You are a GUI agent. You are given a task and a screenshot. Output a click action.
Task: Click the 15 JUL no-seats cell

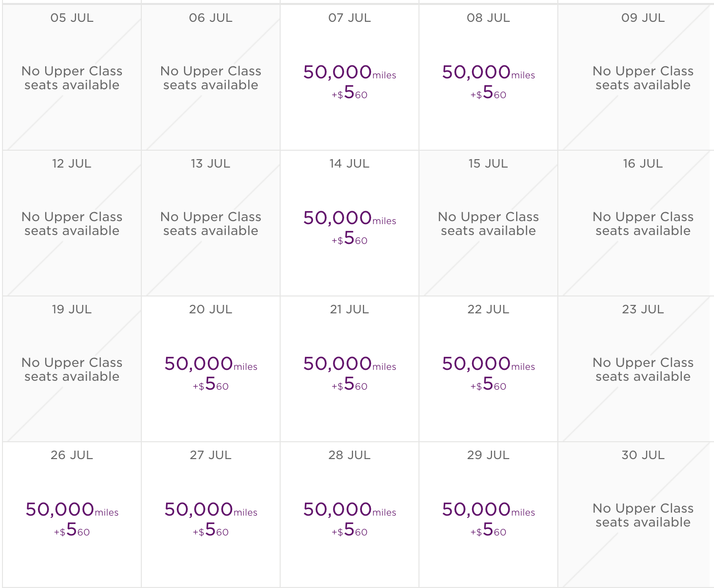point(488,224)
